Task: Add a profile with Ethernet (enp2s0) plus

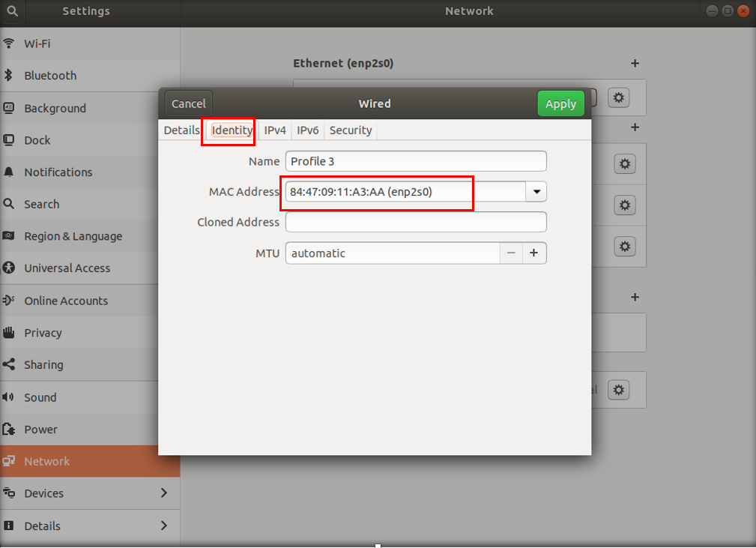Action: [x=635, y=63]
